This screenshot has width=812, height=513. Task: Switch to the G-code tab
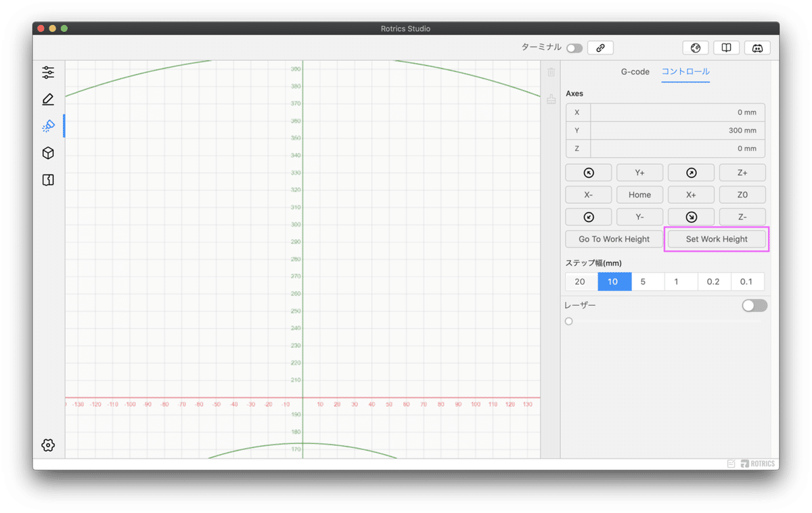point(635,72)
